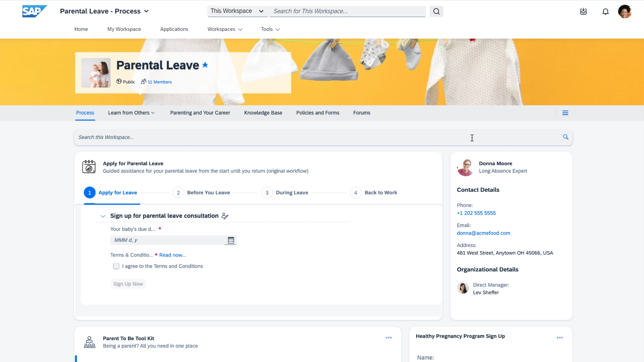Open the Parental Leave - Process title dropdown
Viewport: 644px width, 362px height.
tap(104, 11)
